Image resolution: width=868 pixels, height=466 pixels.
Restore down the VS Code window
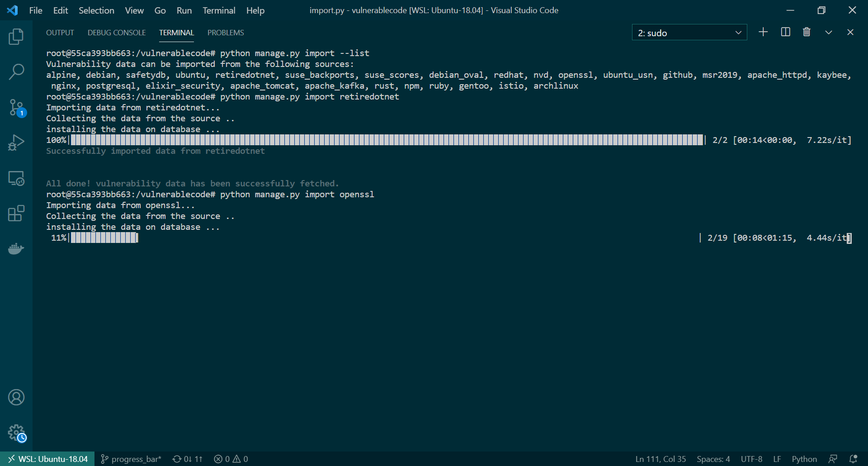tap(821, 10)
